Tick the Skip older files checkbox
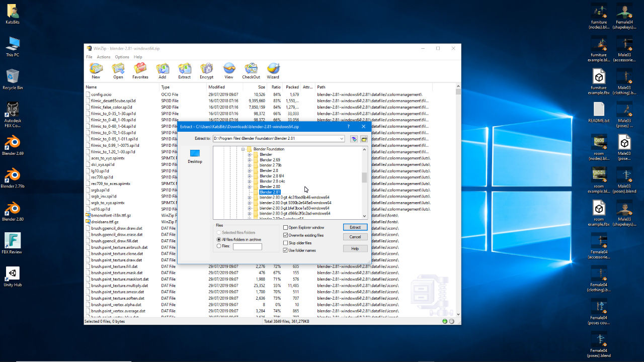This screenshot has width=644, height=362. tap(286, 243)
